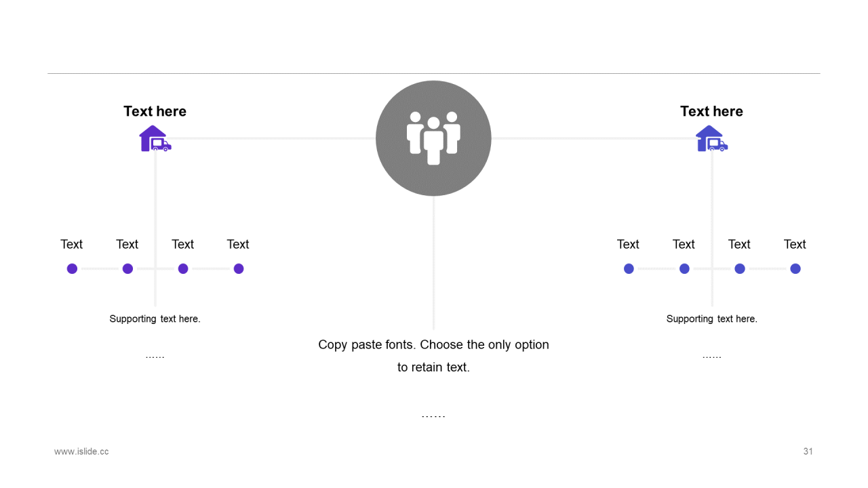
Task: Click the left purple warehouse truck icon
Action: pyautogui.click(x=155, y=139)
